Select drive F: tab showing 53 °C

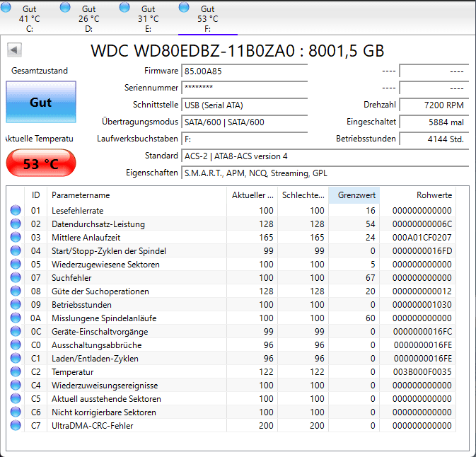[x=208, y=18]
